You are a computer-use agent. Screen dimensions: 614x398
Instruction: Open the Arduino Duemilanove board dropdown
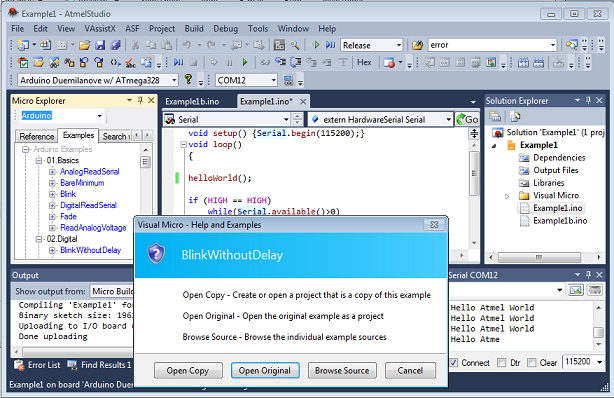coord(98,80)
